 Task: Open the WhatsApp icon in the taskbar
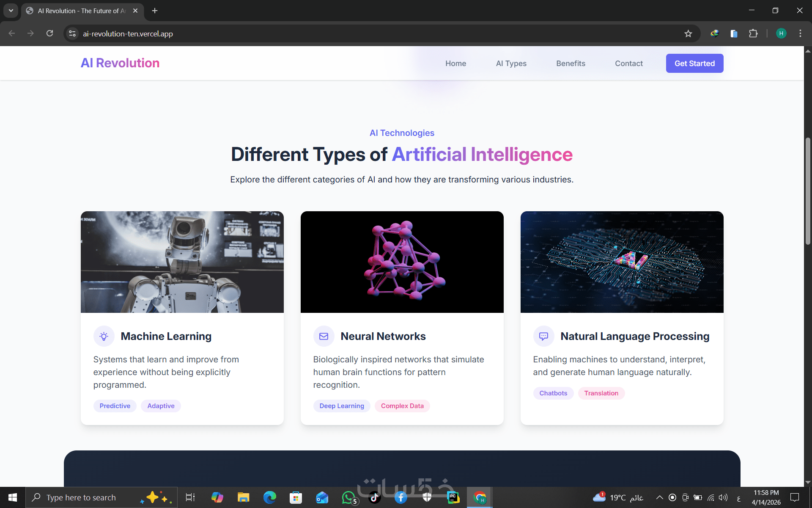coord(348,497)
